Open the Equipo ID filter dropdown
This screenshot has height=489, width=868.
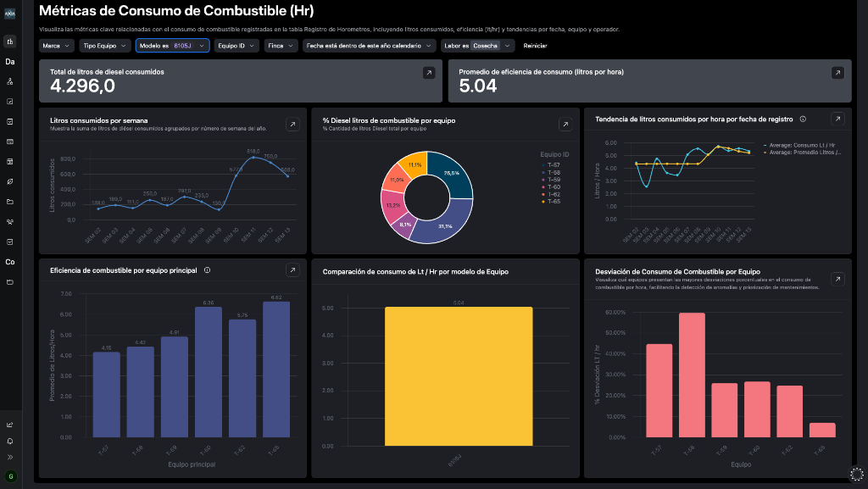236,46
